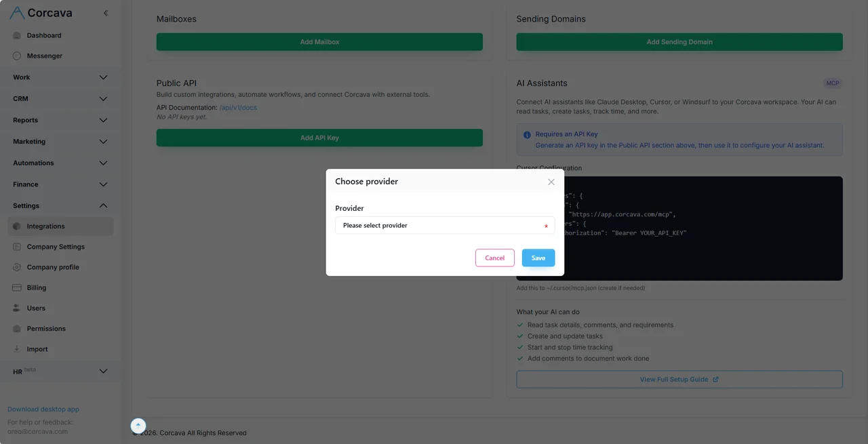This screenshot has width=868, height=444.
Task: Click the Dashboard icon in sidebar
Action: click(17, 35)
